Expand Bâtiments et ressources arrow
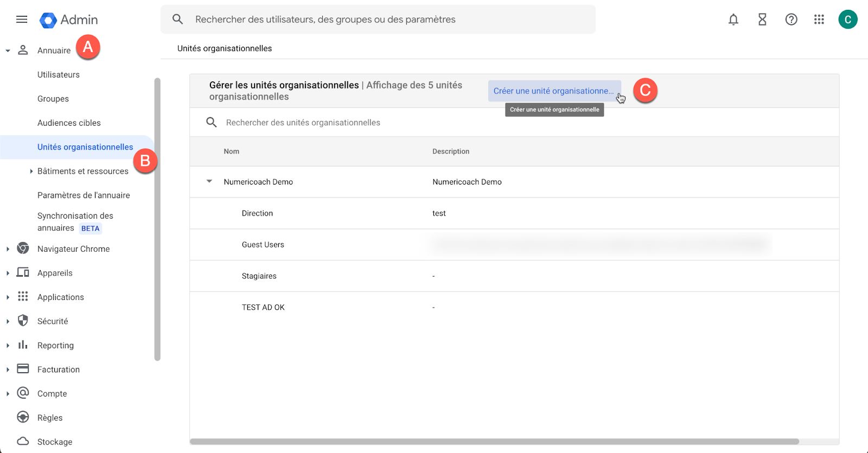 click(31, 171)
